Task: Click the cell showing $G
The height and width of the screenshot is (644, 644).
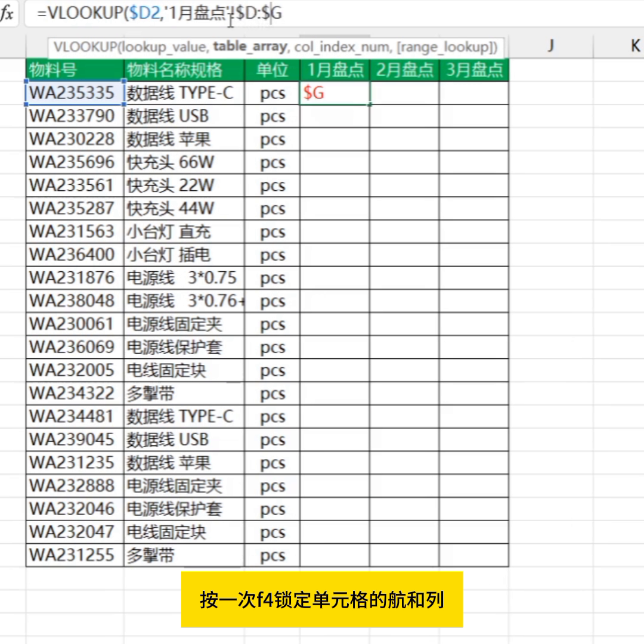Action: [335, 93]
